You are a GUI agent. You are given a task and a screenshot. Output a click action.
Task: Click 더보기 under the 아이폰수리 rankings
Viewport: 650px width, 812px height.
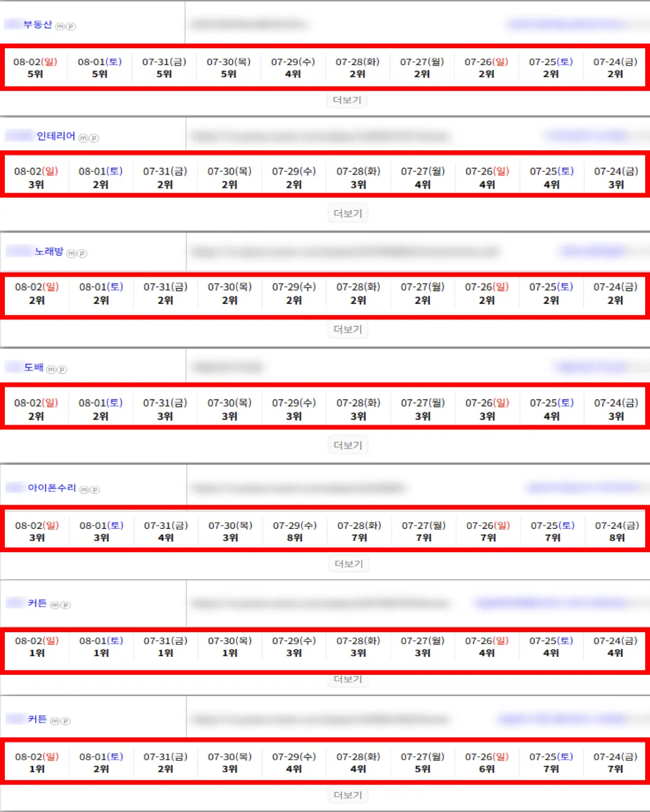click(348, 564)
